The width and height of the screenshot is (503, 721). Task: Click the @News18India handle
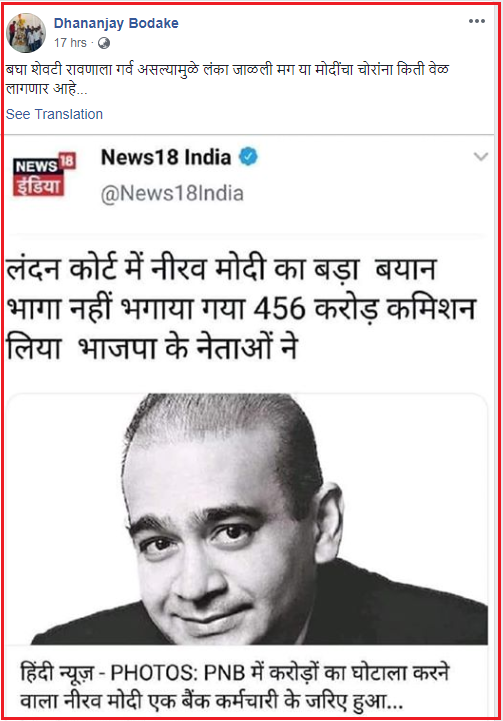172,194
